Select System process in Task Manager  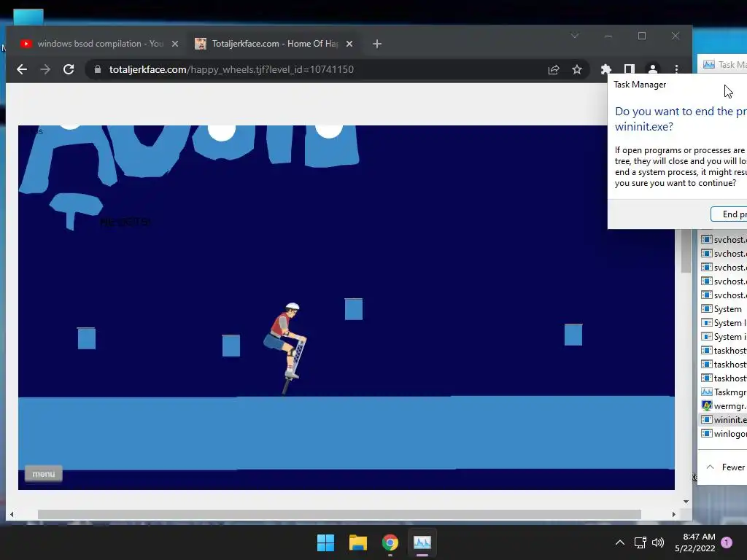pos(723,309)
